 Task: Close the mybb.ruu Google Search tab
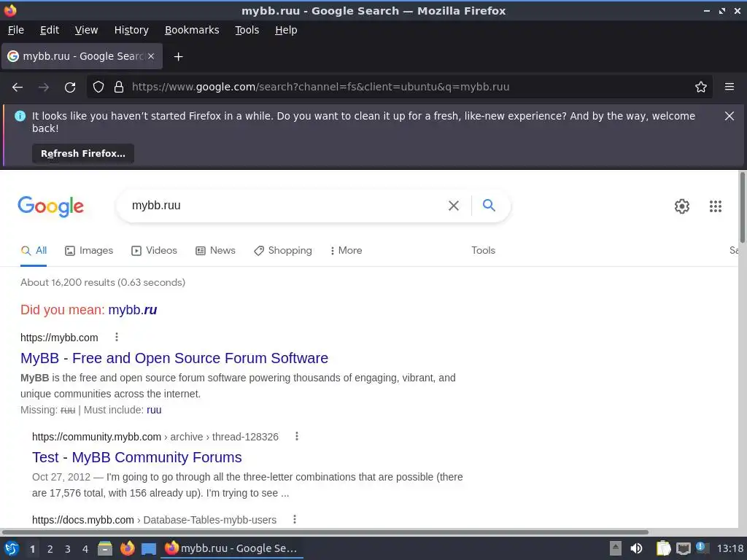[x=151, y=56]
